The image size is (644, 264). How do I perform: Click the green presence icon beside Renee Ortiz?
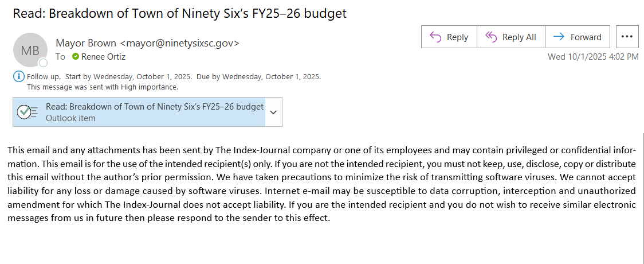76,57
